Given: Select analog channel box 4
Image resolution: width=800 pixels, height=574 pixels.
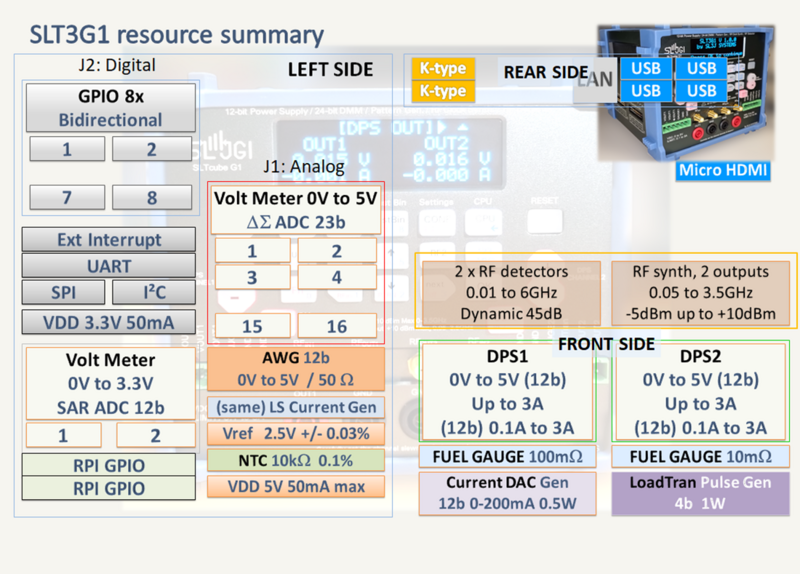Looking at the screenshot, I should point(337,277).
